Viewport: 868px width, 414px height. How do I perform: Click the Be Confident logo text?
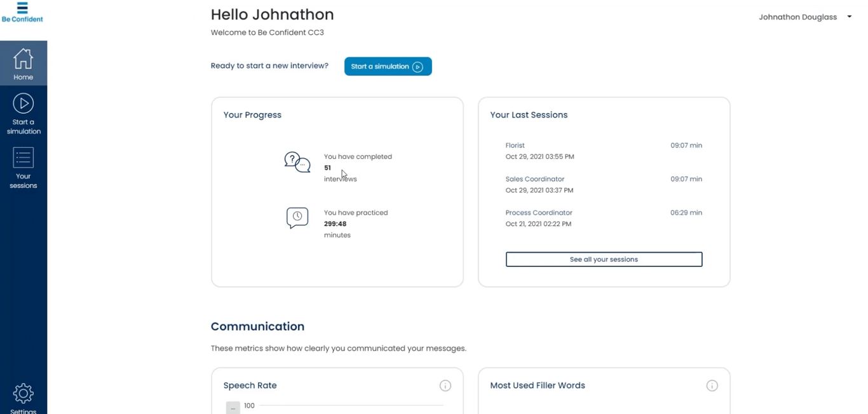(22, 19)
